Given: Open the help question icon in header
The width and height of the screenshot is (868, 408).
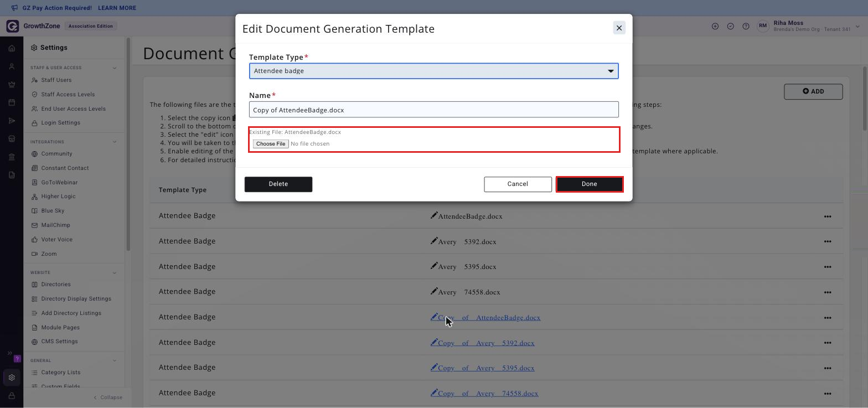Looking at the screenshot, I should 746,26.
